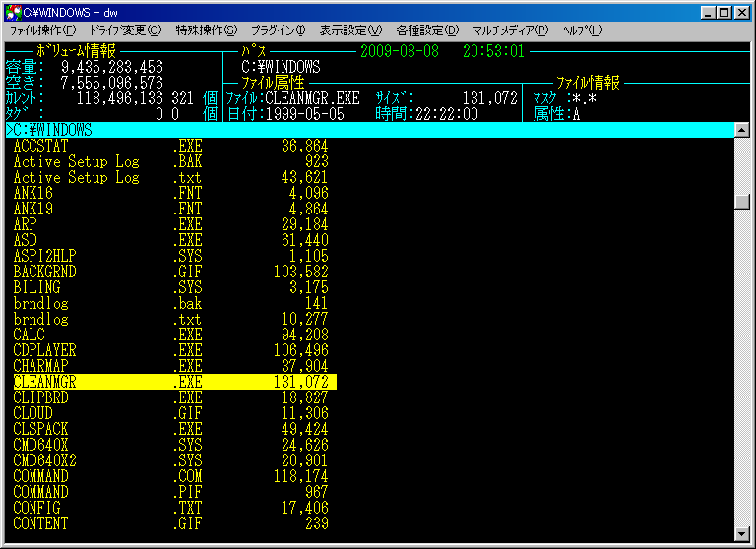Click the dw application icon in title bar

pyautogui.click(x=13, y=12)
